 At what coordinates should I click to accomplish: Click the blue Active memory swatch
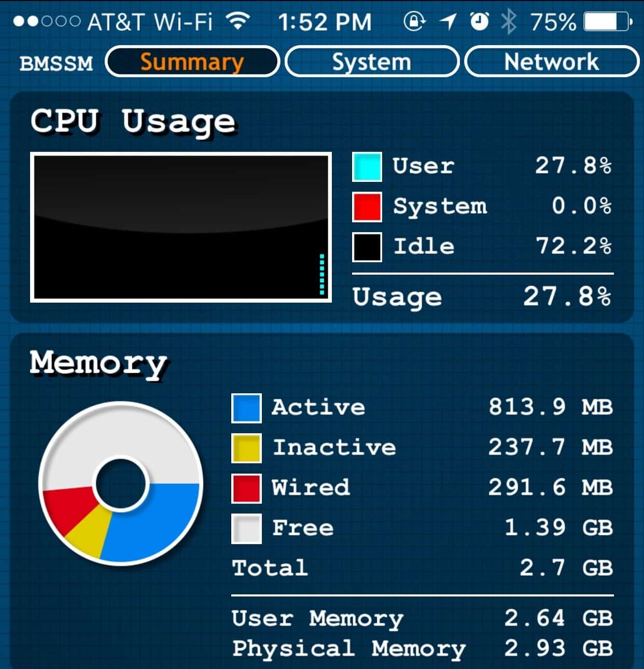coord(246,408)
